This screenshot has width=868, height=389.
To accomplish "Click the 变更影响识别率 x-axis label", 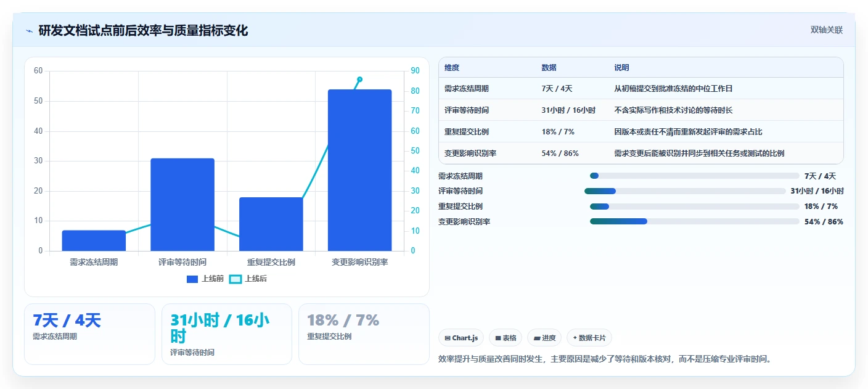I will (x=360, y=262).
